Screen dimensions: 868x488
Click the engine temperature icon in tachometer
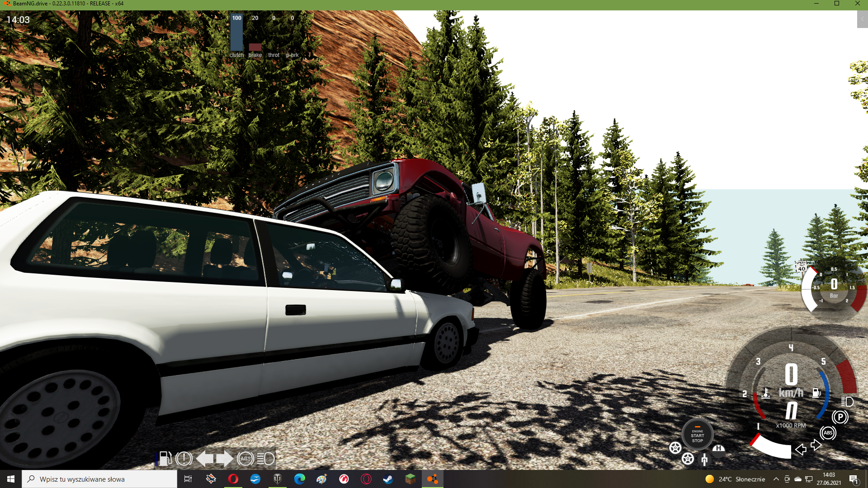coord(766,393)
